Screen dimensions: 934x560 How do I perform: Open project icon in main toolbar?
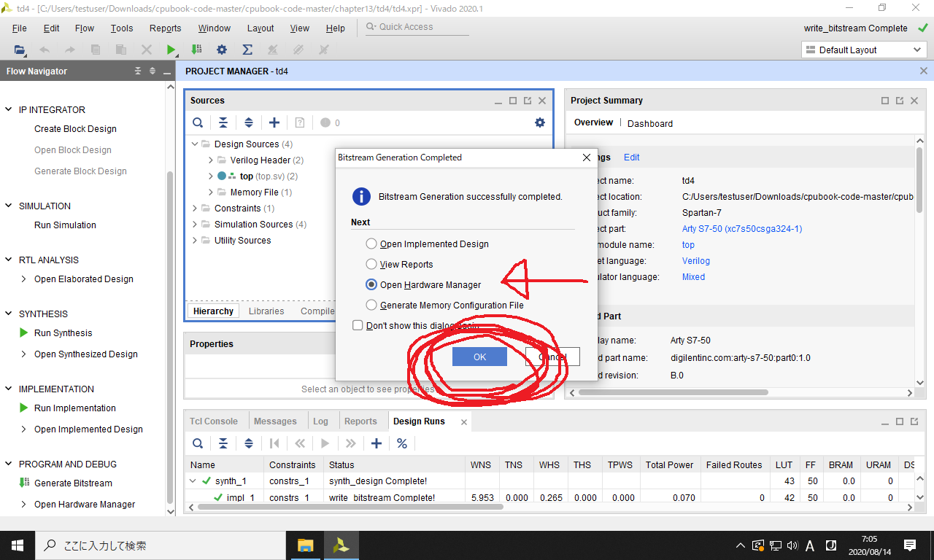(20, 50)
